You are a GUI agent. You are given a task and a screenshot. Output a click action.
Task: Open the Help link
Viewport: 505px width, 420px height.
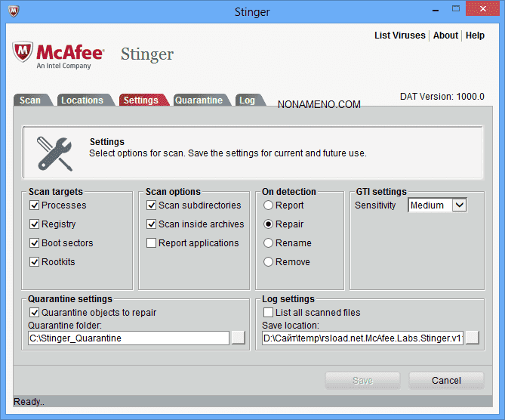pyautogui.click(x=475, y=36)
